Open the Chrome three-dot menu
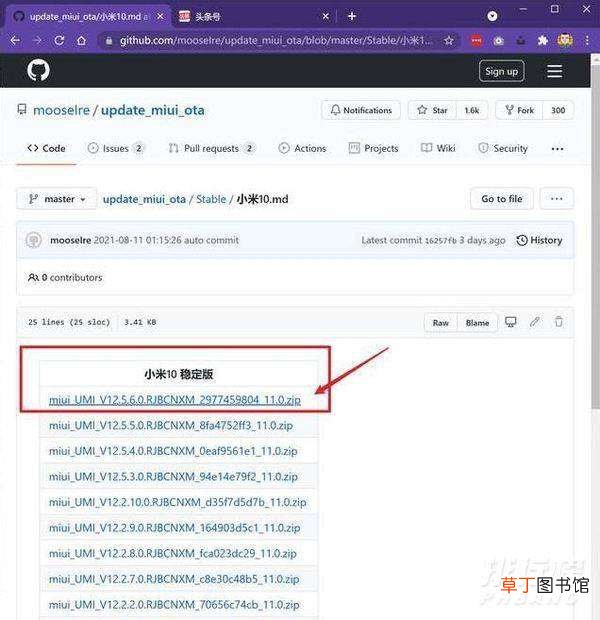 587,40
